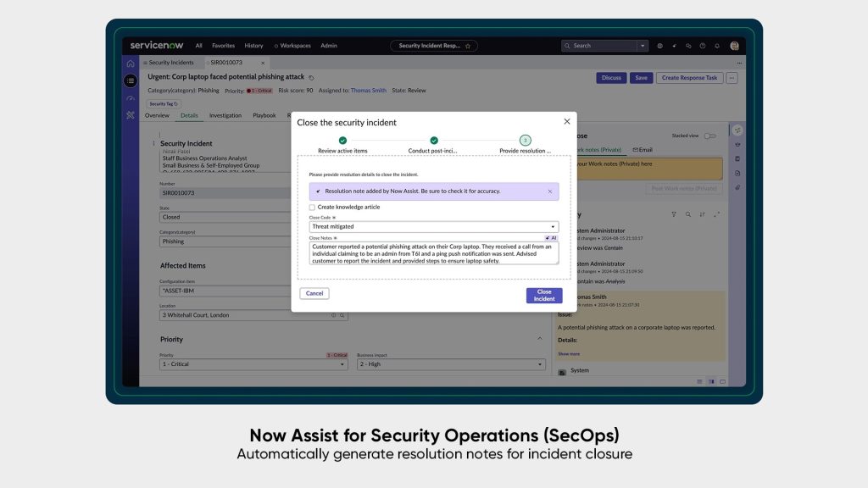Screen dimensions: 868x488
Task: Open the dashboard gauge sidebar icon
Action: [131, 98]
